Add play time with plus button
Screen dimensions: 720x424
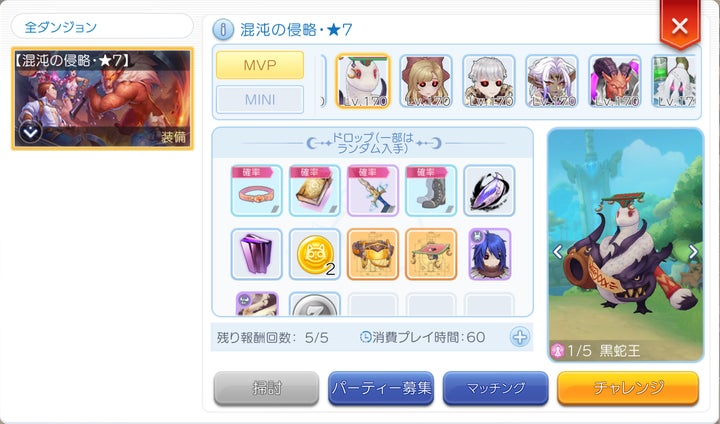point(520,337)
